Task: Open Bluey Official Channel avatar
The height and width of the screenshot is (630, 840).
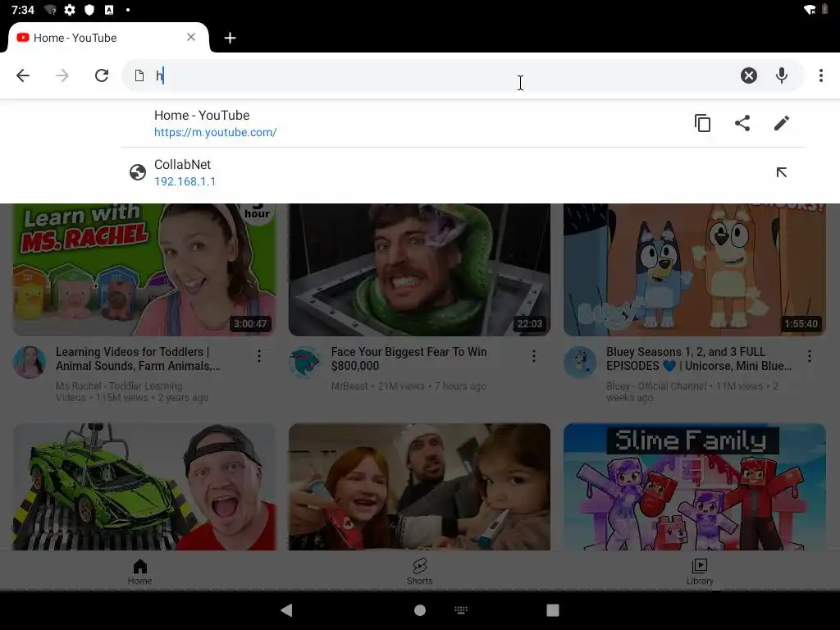Action: (580, 362)
